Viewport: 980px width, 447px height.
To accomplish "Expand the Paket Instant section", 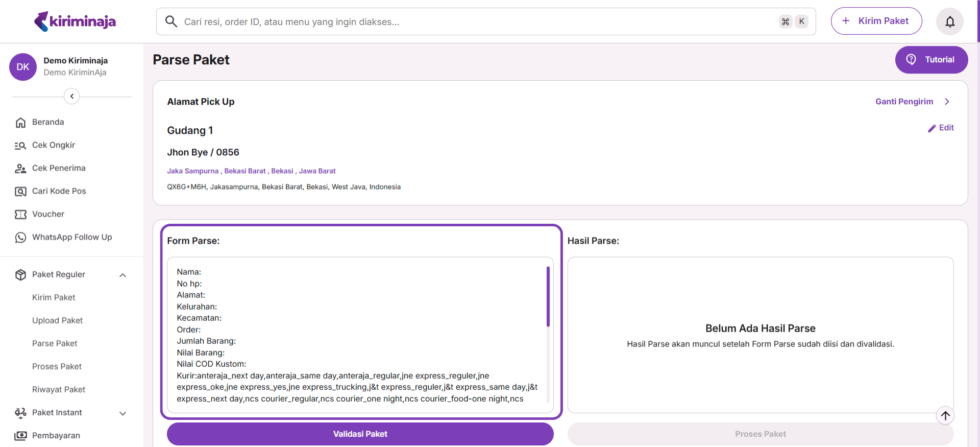I will 122,413.
